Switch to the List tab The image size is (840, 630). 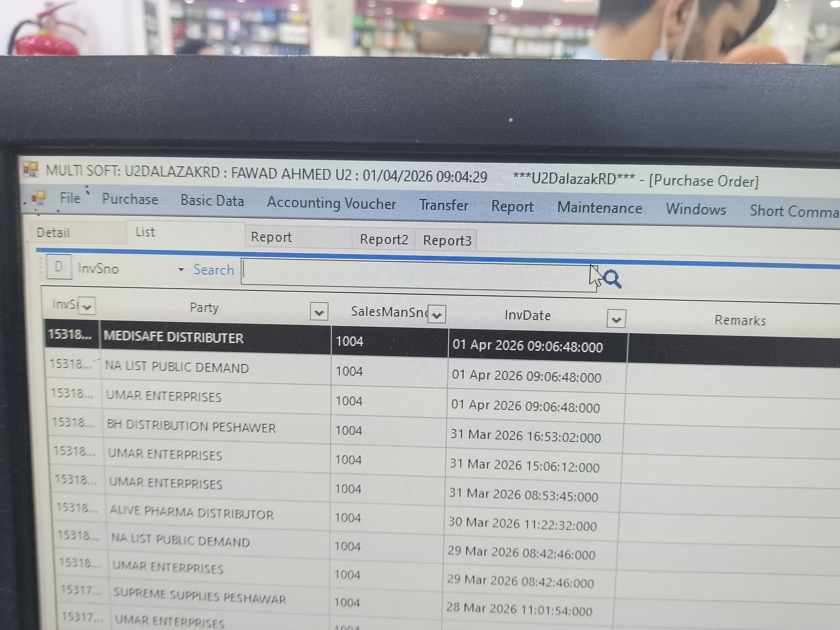click(x=145, y=232)
